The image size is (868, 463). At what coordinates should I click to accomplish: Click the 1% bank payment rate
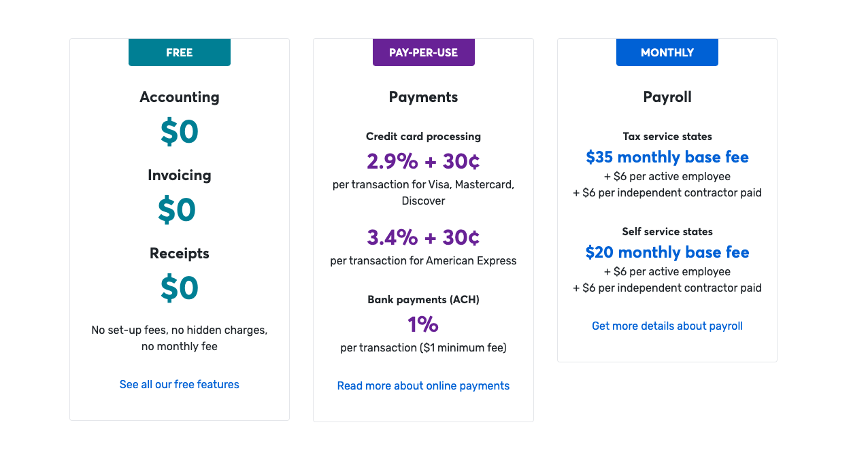point(423,324)
